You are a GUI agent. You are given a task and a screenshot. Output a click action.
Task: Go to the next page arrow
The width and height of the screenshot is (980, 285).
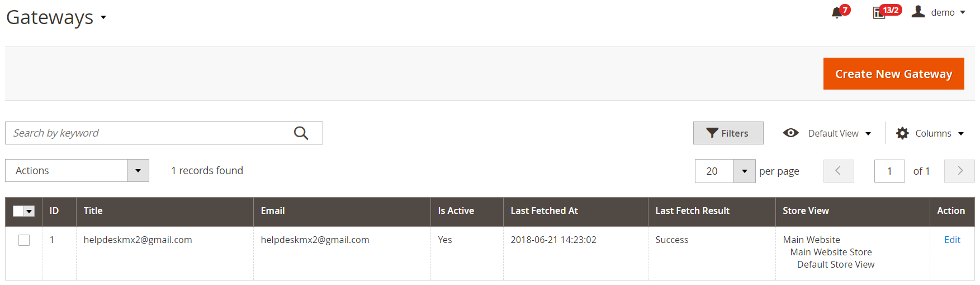[959, 171]
